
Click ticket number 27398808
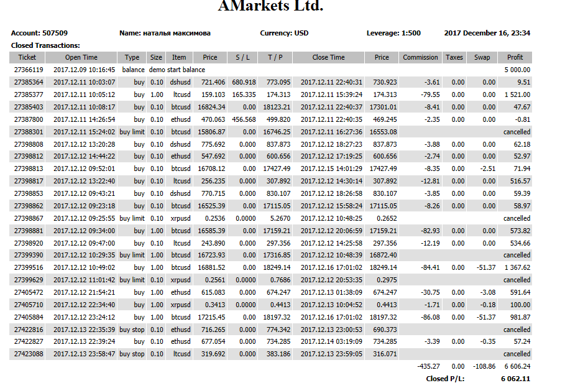[29, 144]
